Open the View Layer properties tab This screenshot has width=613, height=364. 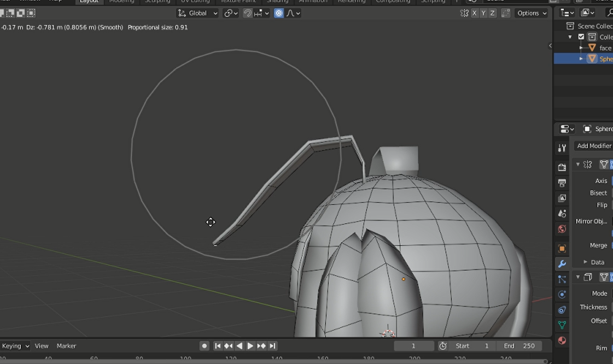[x=562, y=198]
